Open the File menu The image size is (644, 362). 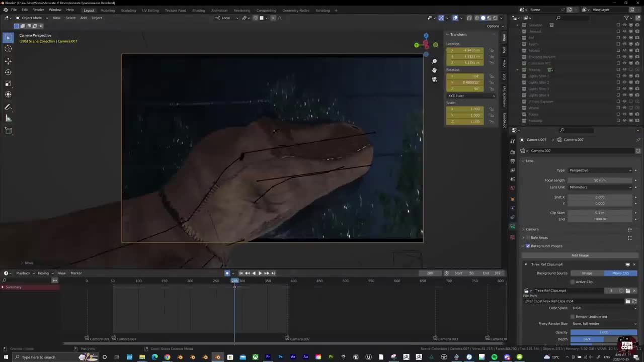point(14,10)
